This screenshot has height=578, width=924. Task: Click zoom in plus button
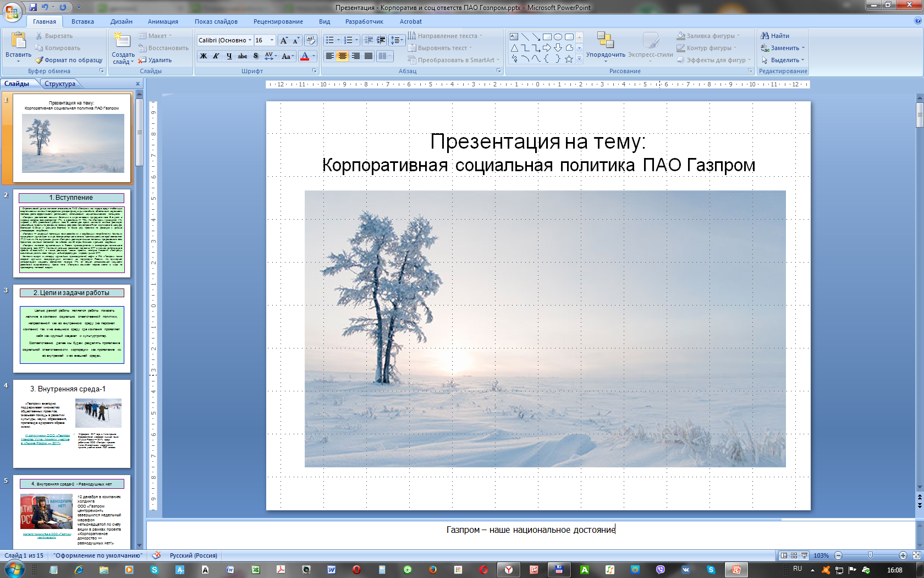click(x=903, y=555)
